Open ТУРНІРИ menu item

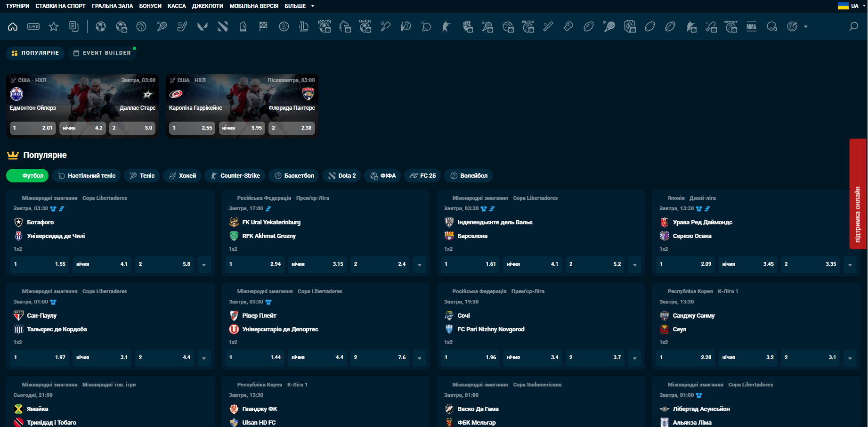pos(17,6)
